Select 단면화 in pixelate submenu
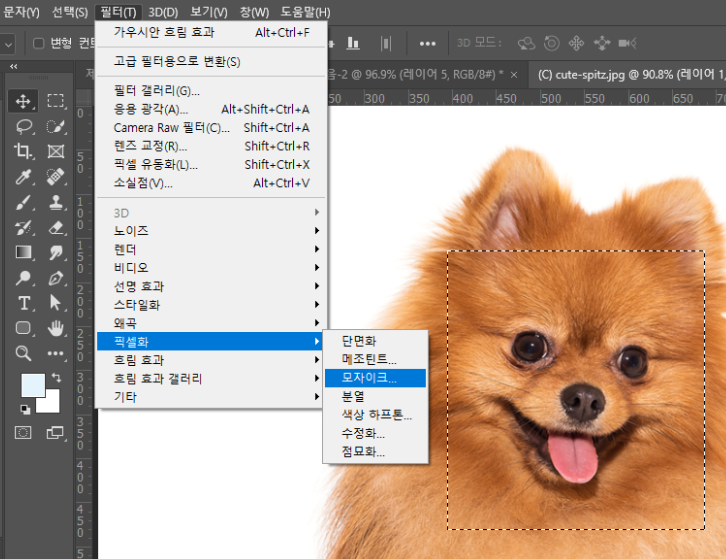726x559 pixels. (376, 341)
